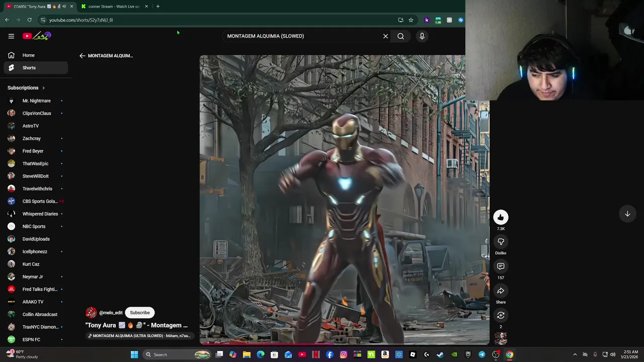Open Windows Start menu
Screen dimensions: 644x362
(x=134, y=354)
